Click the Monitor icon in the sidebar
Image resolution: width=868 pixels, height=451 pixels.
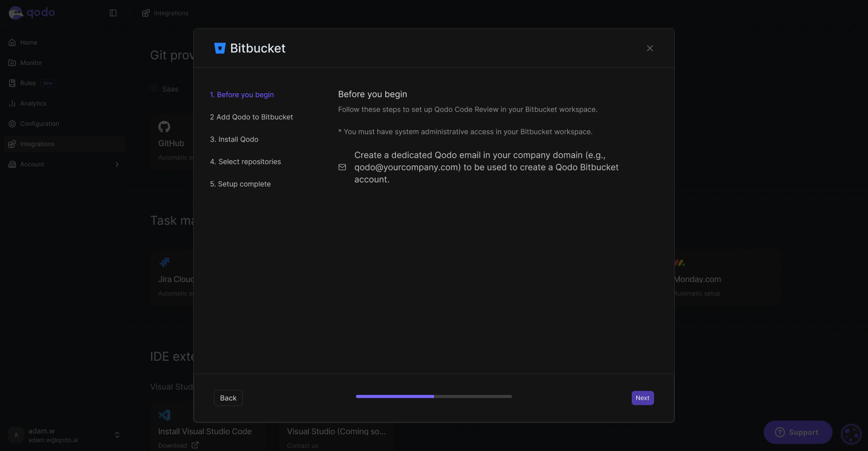(12, 63)
